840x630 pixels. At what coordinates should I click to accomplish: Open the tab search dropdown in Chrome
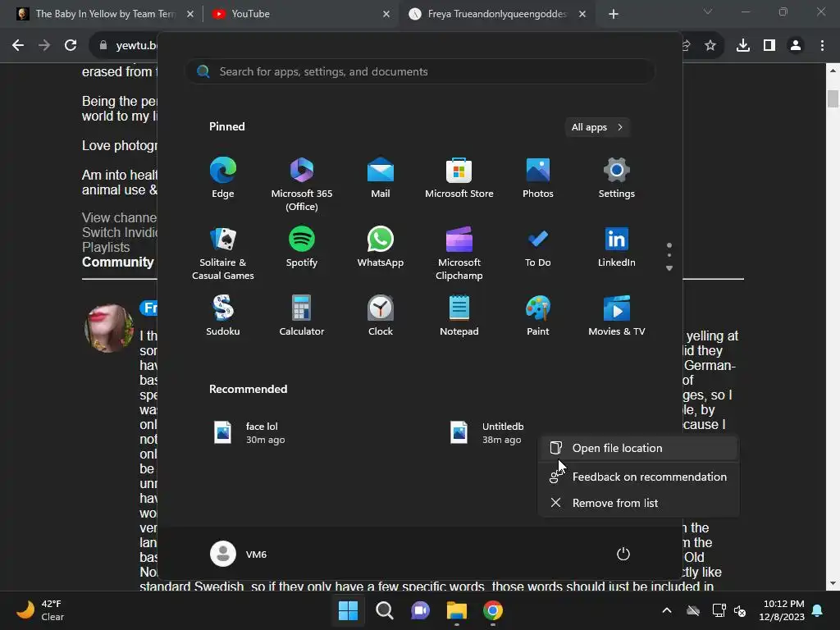click(708, 11)
